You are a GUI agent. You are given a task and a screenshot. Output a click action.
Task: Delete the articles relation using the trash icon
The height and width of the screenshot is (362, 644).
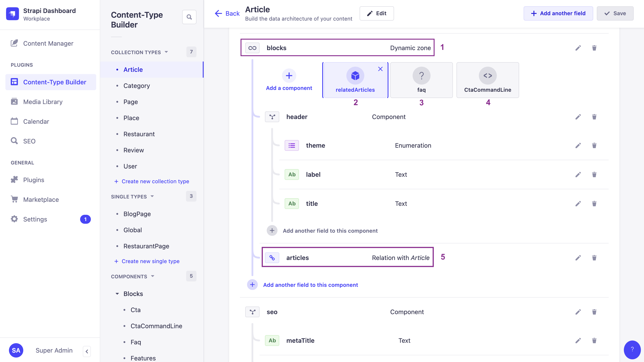(594, 258)
